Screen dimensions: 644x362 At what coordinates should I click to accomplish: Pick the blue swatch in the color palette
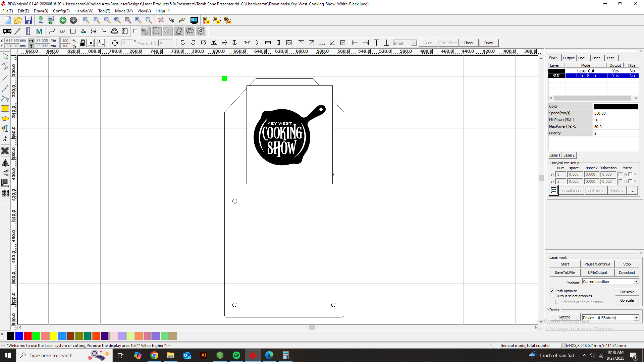[x=19, y=336]
